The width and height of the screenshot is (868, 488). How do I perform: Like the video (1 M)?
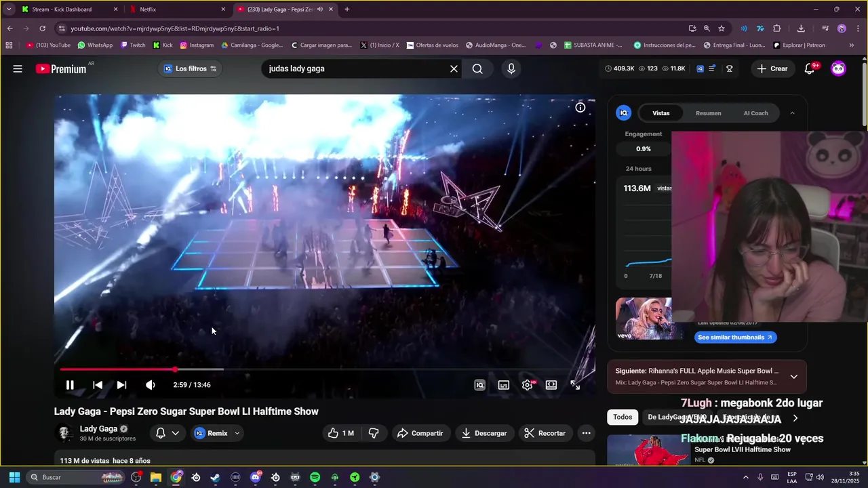[x=341, y=433]
